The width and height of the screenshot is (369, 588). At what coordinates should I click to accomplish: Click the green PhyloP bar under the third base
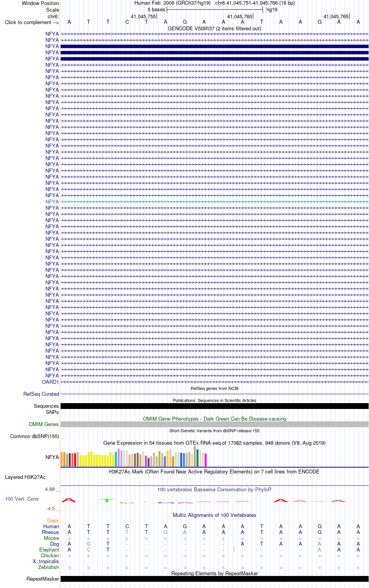(107, 501)
